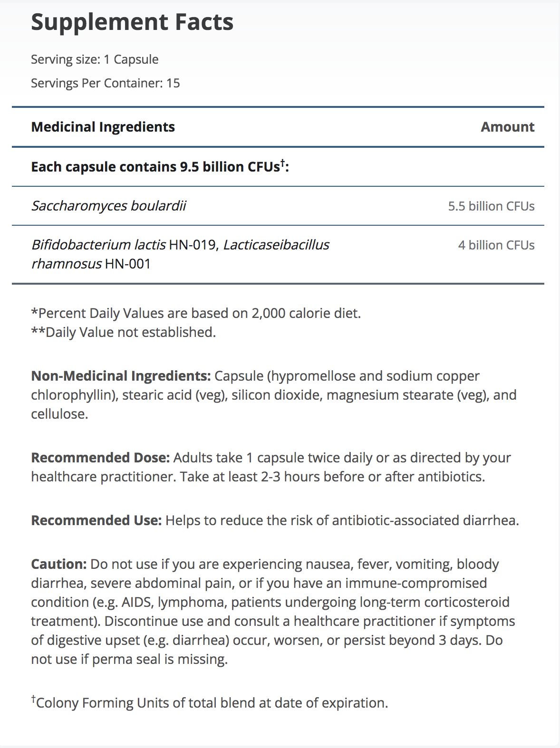Screen dimensions: 560x748
Task: Click the '5.5 billion CFUs' amount
Action: pos(491,206)
